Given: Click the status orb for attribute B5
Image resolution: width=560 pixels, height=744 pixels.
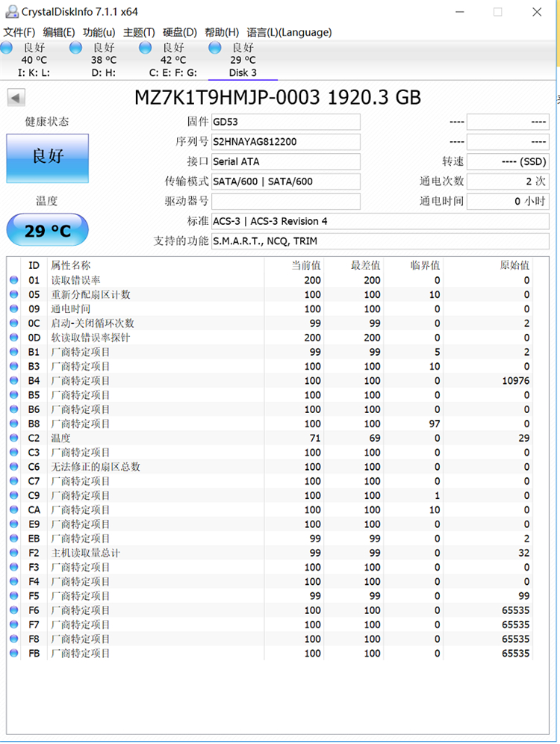Looking at the screenshot, I should click(x=13, y=394).
